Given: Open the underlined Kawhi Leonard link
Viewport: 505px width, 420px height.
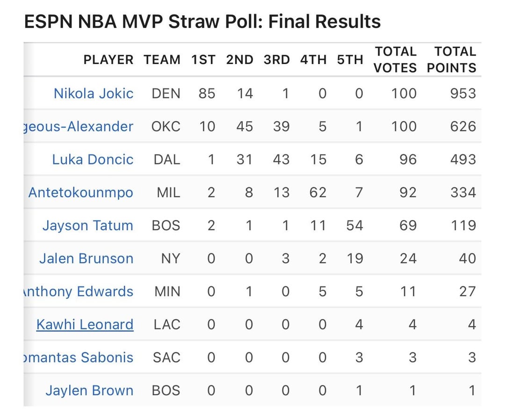Looking at the screenshot, I should click(85, 324).
